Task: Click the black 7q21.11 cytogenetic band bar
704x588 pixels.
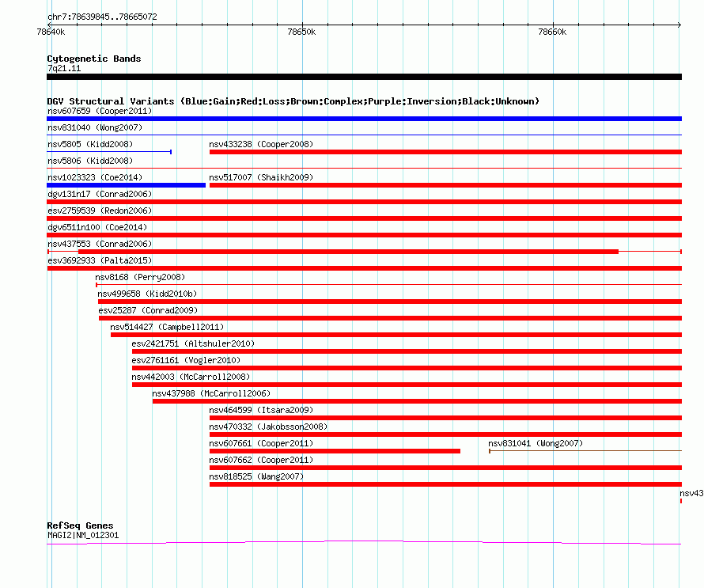Action: (364, 77)
